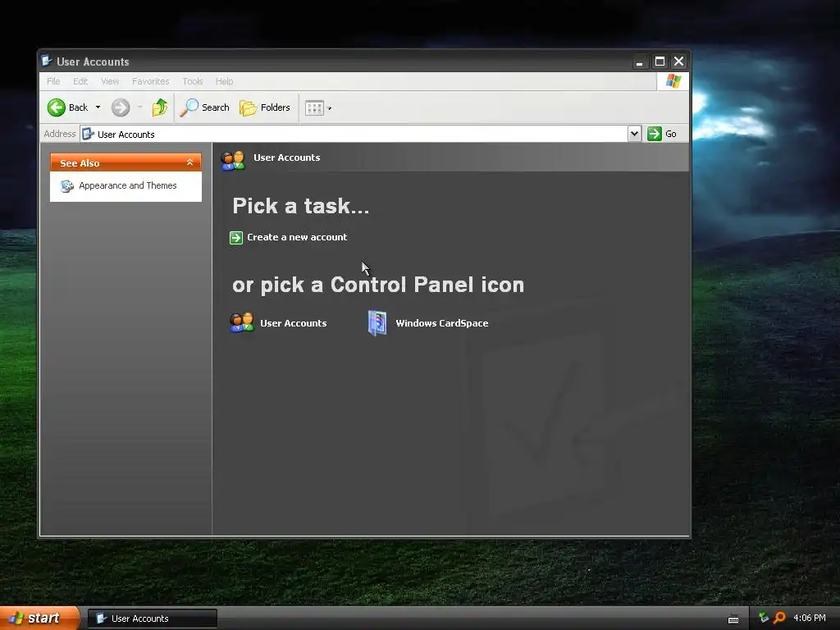Expand the Address bar dropdown
Viewport: 840px width, 630px height.
coord(634,134)
